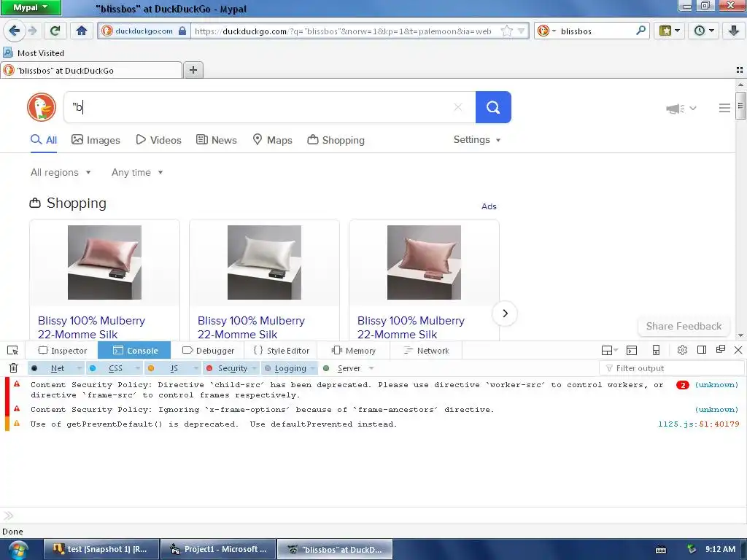
Task: Open devtools settings gear
Action: tap(682, 350)
